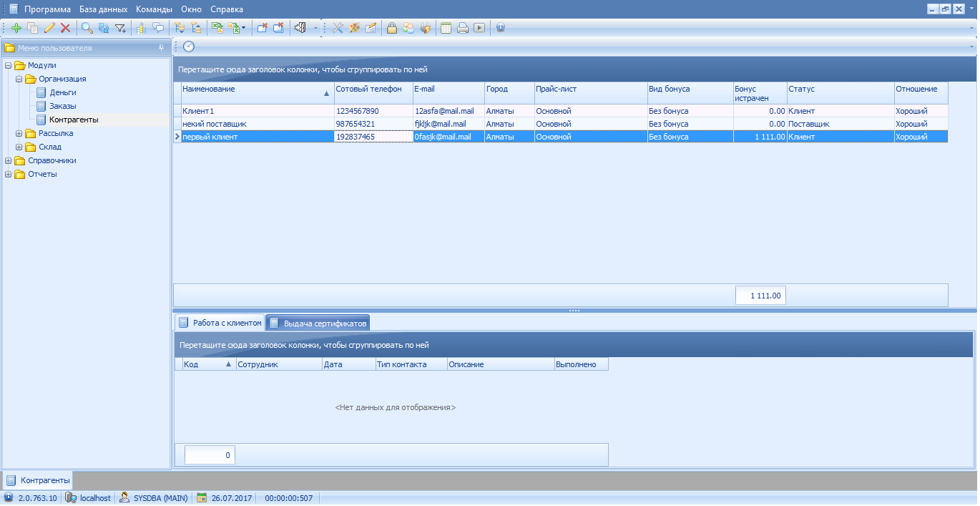
Task: Sort by the Прайс-лист column header
Action: tap(591, 93)
